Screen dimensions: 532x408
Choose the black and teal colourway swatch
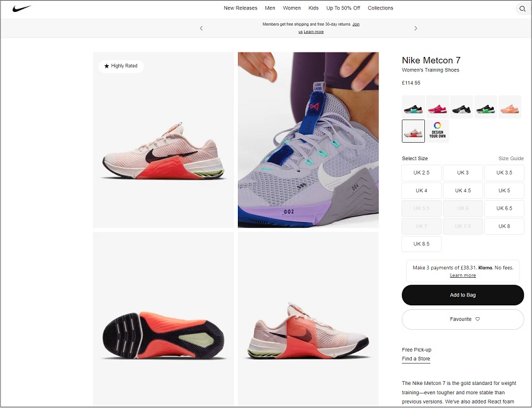[x=413, y=107]
